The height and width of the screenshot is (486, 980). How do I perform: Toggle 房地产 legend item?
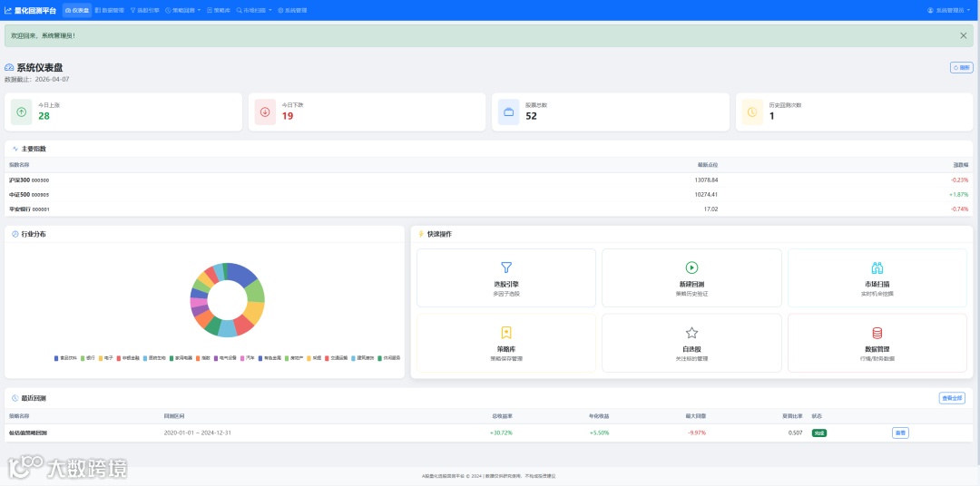click(x=294, y=358)
